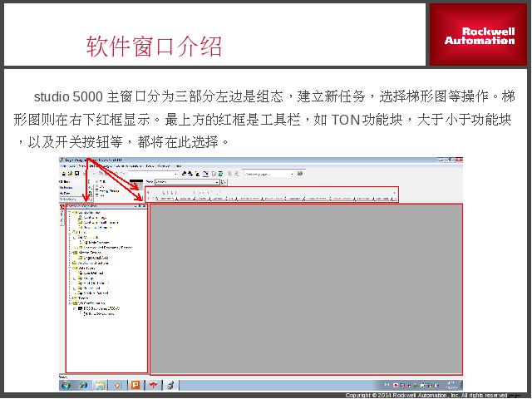Open the search text dropdown arrow

point(292,174)
